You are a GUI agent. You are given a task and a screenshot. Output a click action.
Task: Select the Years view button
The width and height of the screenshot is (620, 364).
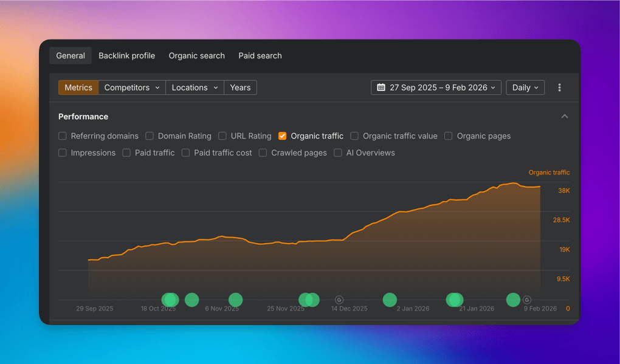[241, 88]
